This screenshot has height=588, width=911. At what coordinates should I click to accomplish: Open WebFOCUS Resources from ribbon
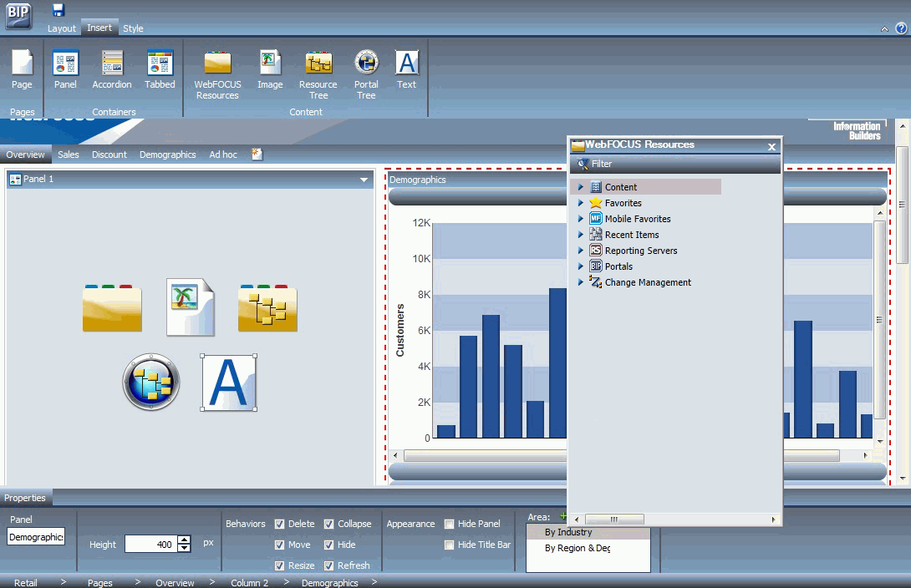tap(217, 75)
